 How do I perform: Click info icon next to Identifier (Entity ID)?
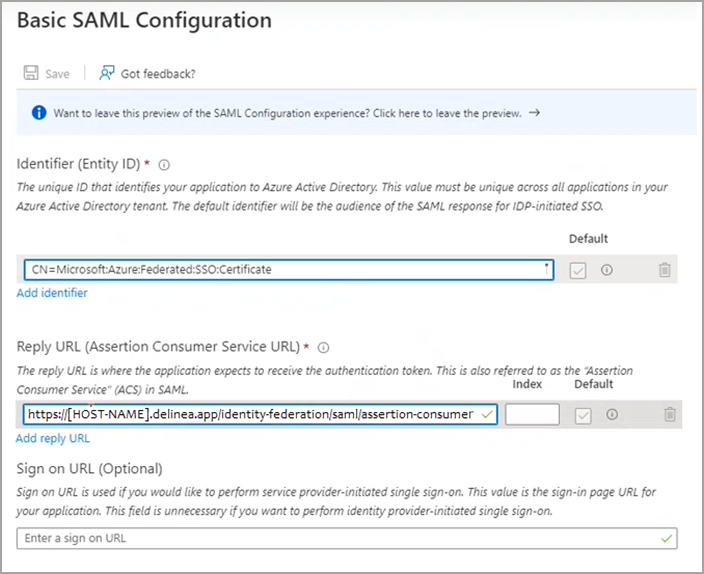click(x=164, y=165)
